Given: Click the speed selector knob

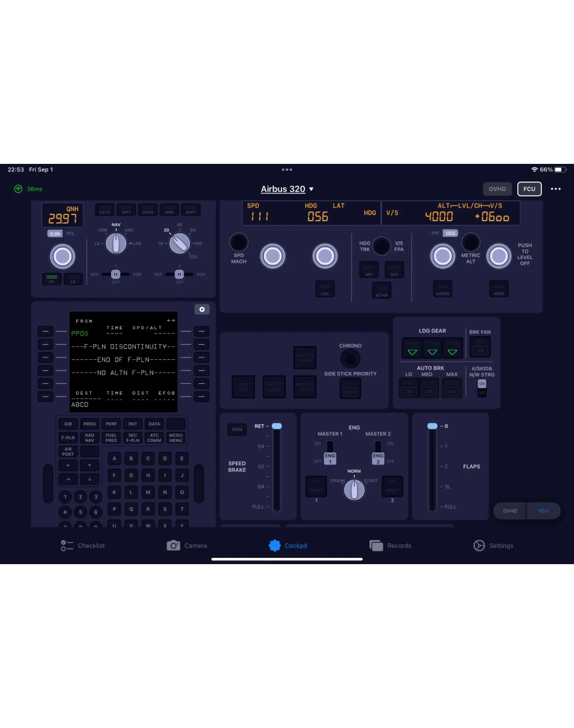Looking at the screenshot, I should (x=272, y=256).
